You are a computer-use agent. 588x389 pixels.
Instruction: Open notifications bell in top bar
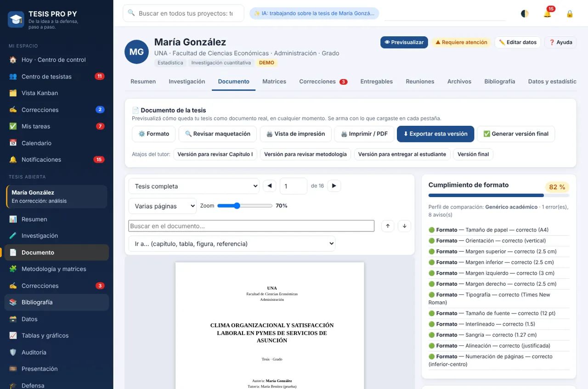pos(547,14)
